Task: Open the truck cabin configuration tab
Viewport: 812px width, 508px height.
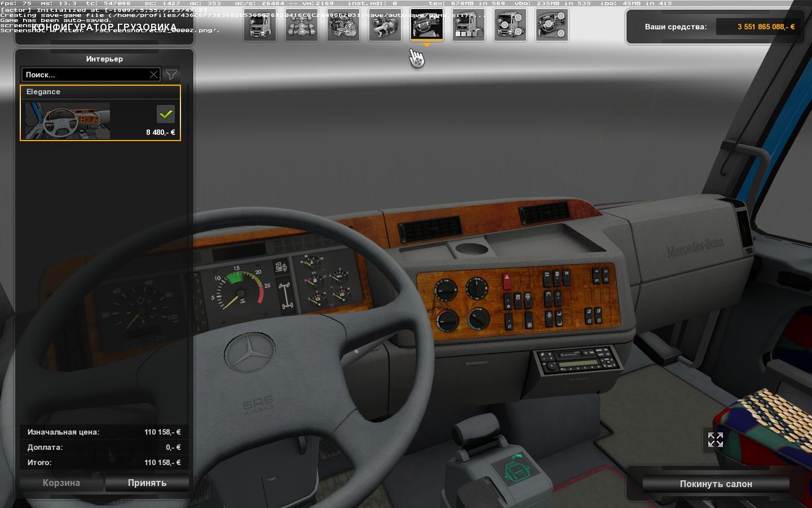Action: click(260, 25)
